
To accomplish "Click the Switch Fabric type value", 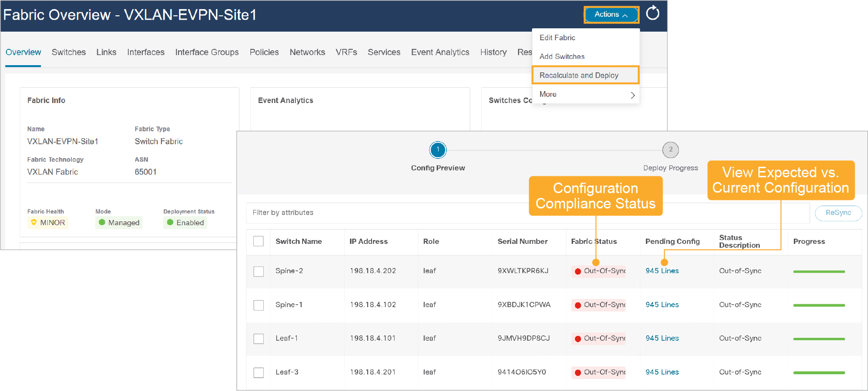I will (x=158, y=141).
